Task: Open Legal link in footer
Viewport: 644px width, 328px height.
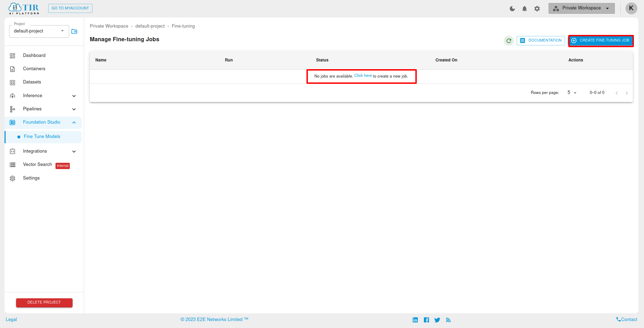Action: [x=11, y=320]
